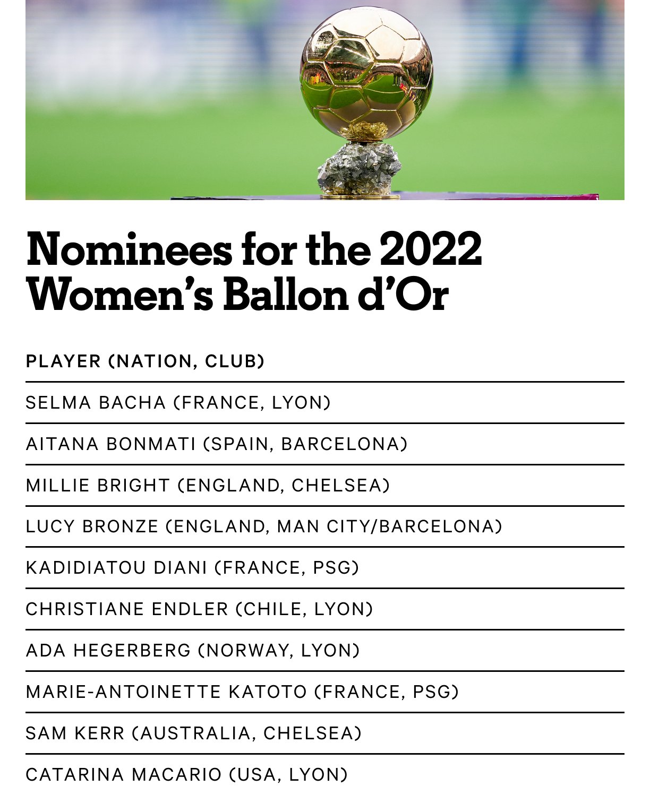650x812 pixels.
Task: Select the Christiane Endler row
Action: coord(324,609)
